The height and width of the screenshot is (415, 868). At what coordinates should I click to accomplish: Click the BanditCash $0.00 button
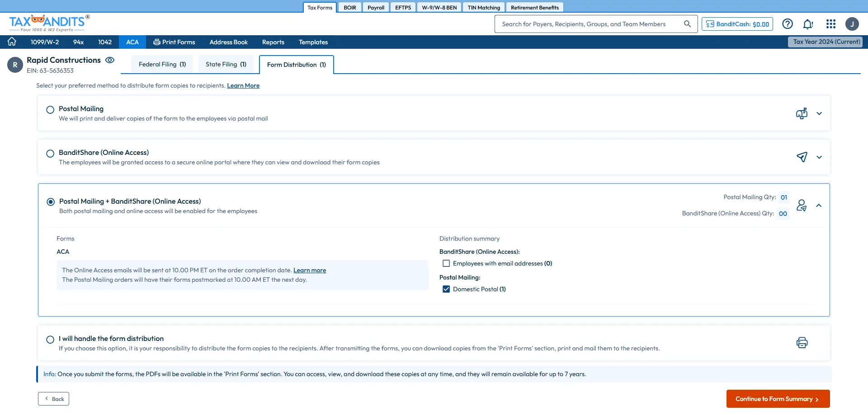[x=737, y=24]
